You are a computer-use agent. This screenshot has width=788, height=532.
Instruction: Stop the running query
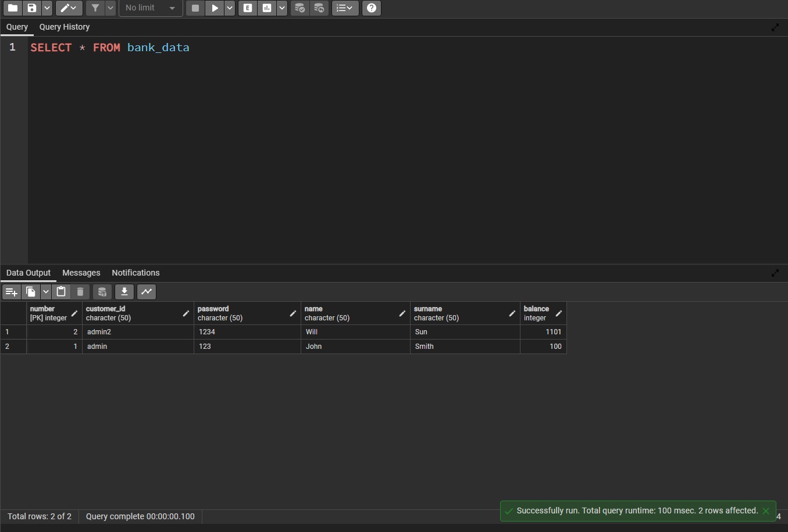(195, 8)
